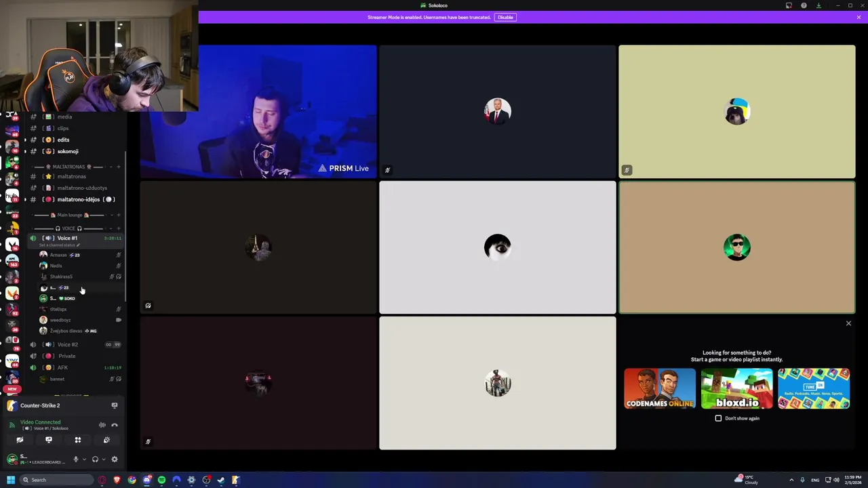Launch the bloxd.io game card
868x488 pixels.
736,388
